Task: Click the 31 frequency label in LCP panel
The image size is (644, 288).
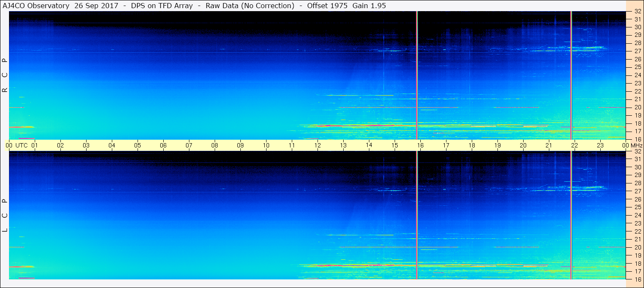Action: (637, 159)
